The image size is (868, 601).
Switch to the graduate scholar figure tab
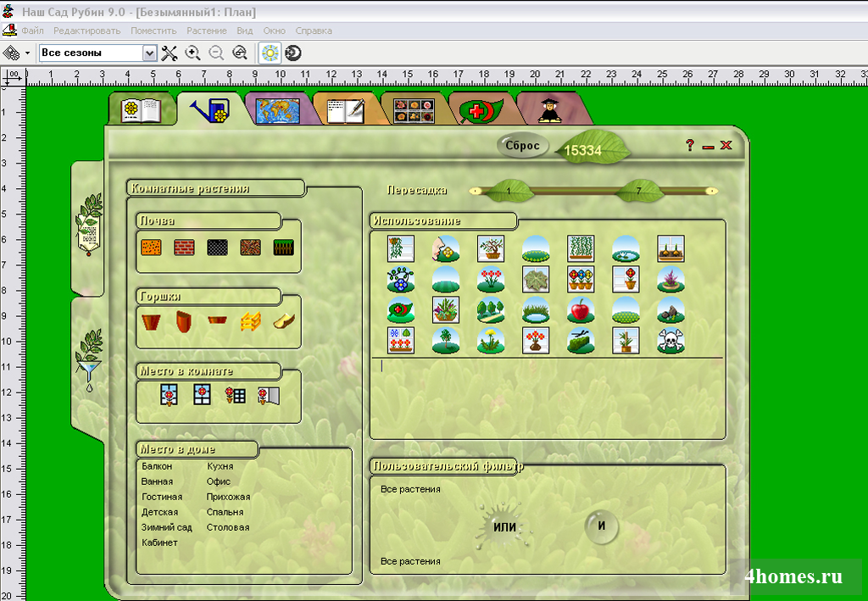click(x=550, y=110)
